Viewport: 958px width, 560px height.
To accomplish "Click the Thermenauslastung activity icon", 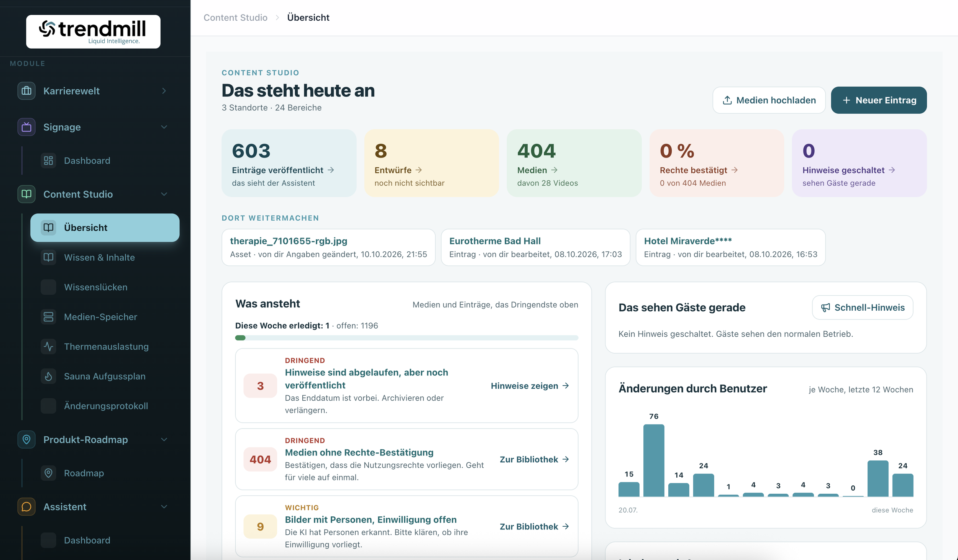I will pyautogui.click(x=48, y=346).
